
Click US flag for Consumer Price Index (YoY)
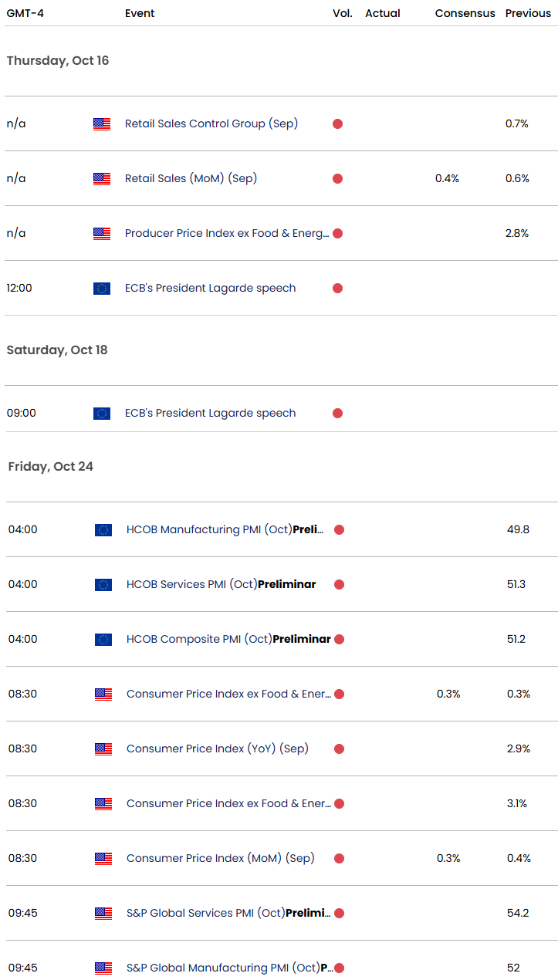pyautogui.click(x=103, y=749)
